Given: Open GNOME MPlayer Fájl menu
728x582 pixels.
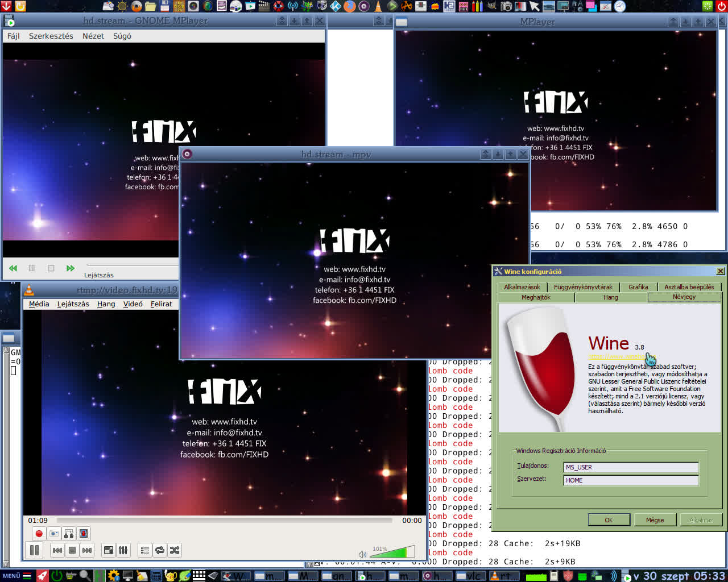Looking at the screenshot, I should coord(13,36).
